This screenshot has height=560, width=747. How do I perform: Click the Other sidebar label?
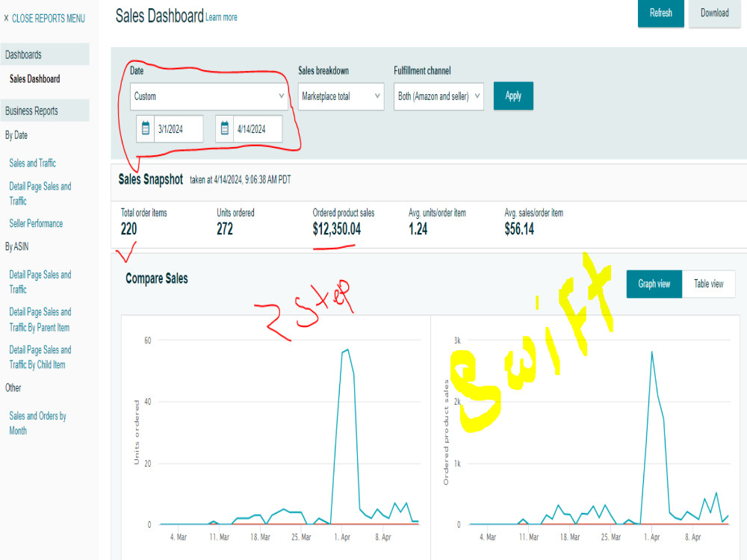pos(13,388)
